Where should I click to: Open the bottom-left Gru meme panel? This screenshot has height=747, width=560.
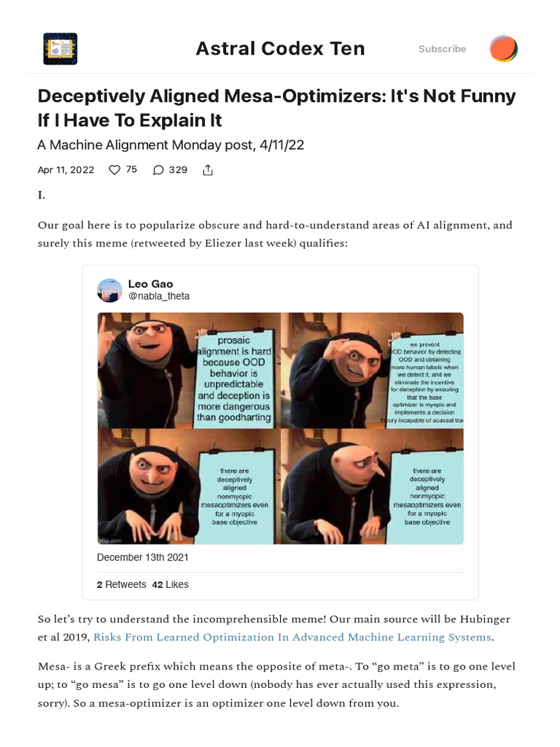pyautogui.click(x=189, y=487)
